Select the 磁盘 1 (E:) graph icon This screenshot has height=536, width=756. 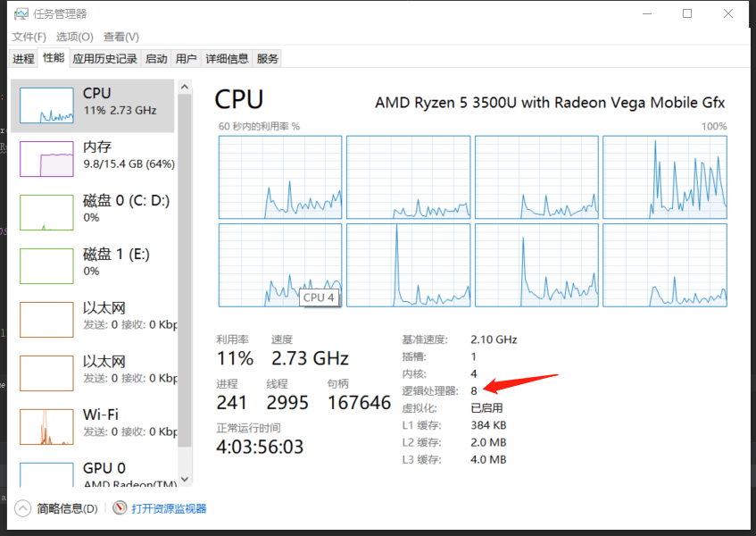(x=46, y=266)
